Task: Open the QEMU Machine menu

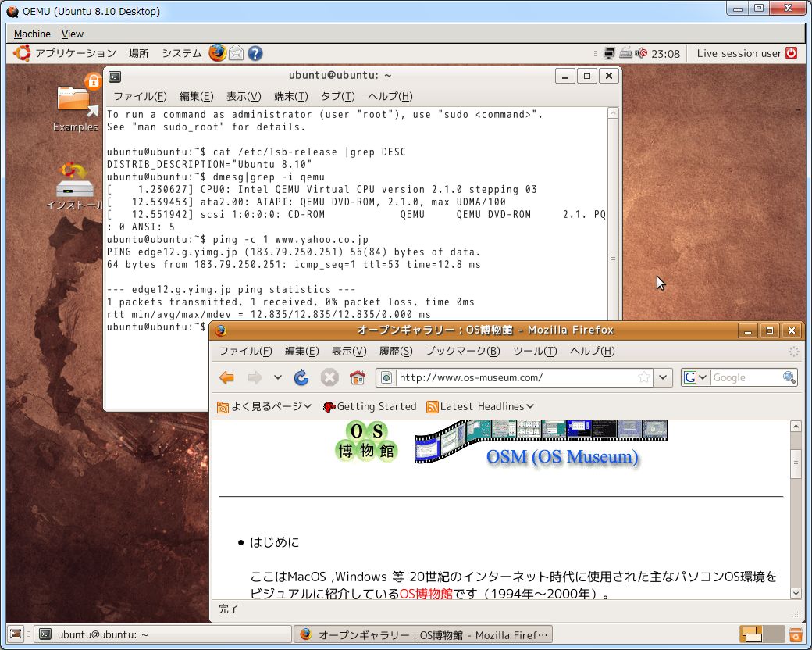Action: (32, 34)
